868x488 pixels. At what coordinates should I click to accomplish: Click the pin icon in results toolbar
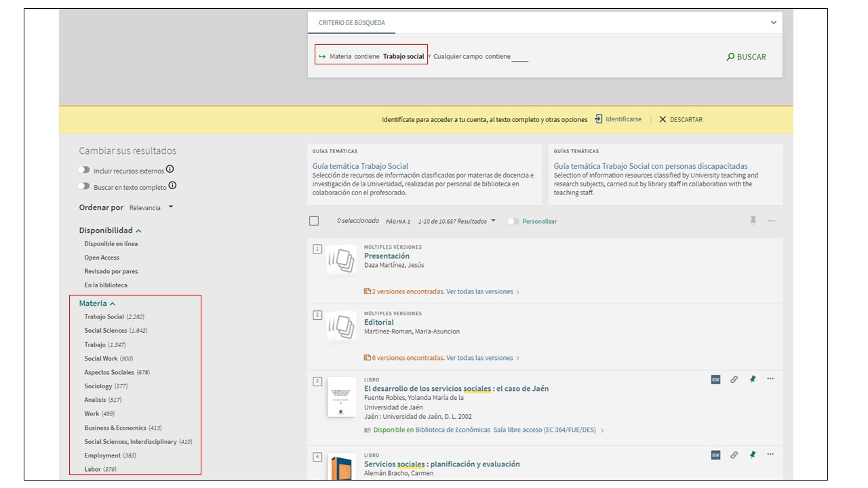[753, 221]
